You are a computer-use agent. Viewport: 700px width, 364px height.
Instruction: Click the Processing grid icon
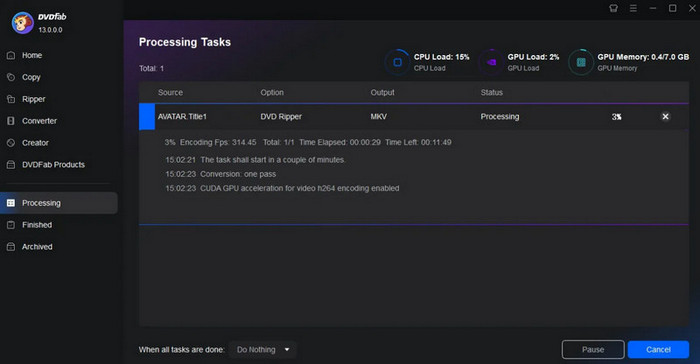pos(11,203)
